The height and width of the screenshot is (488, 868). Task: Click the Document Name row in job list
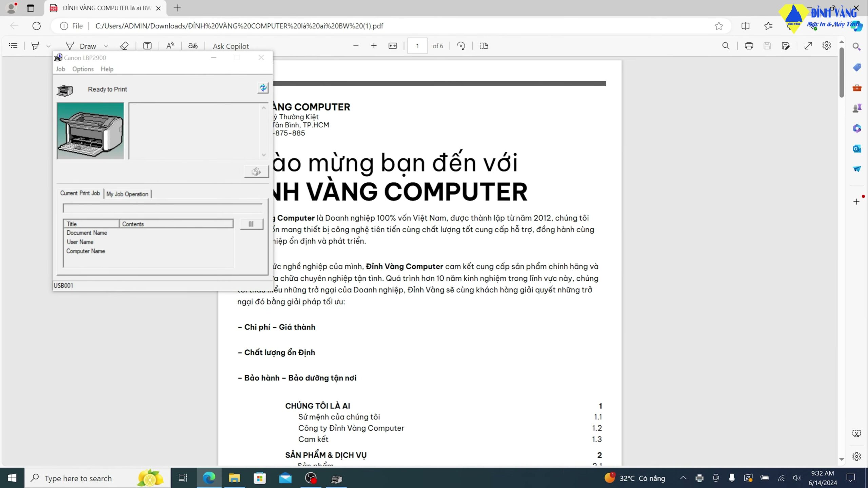coord(148,233)
